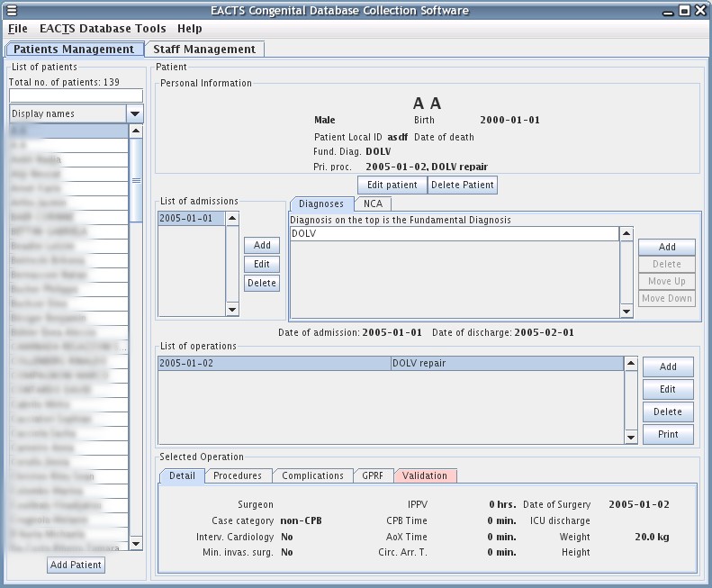This screenshot has height=588, width=712.
Task: Open the Display names dropdown
Action: pos(135,113)
